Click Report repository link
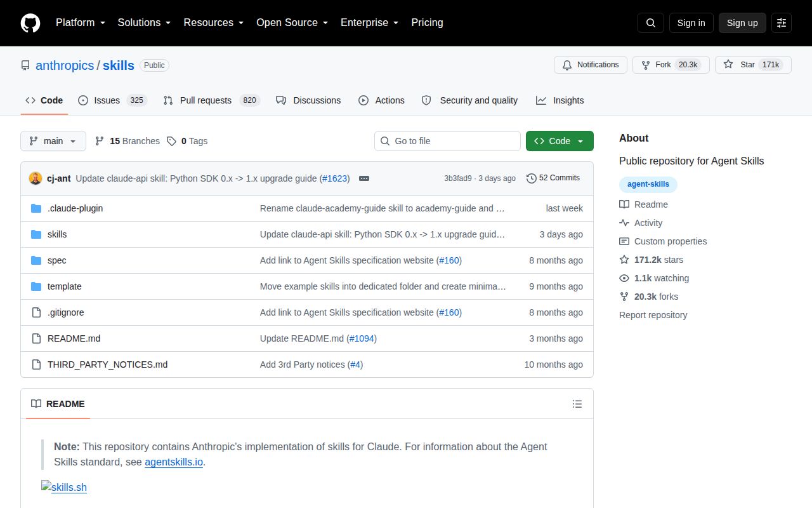Viewport: 812px width, 508px height. [x=653, y=315]
